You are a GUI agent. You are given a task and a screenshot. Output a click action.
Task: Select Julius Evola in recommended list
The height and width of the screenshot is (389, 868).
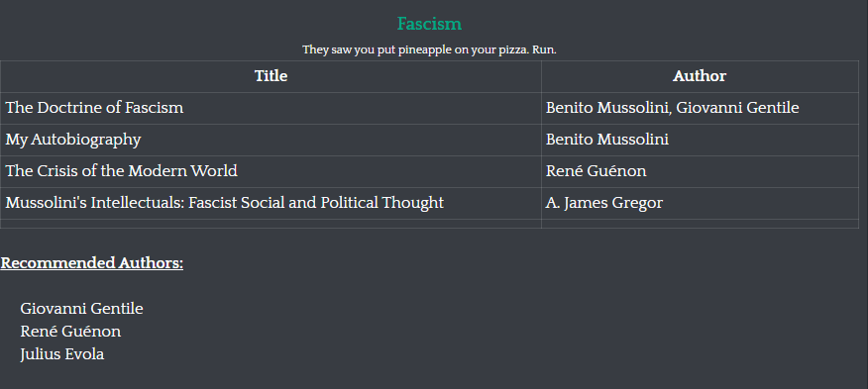[62, 354]
